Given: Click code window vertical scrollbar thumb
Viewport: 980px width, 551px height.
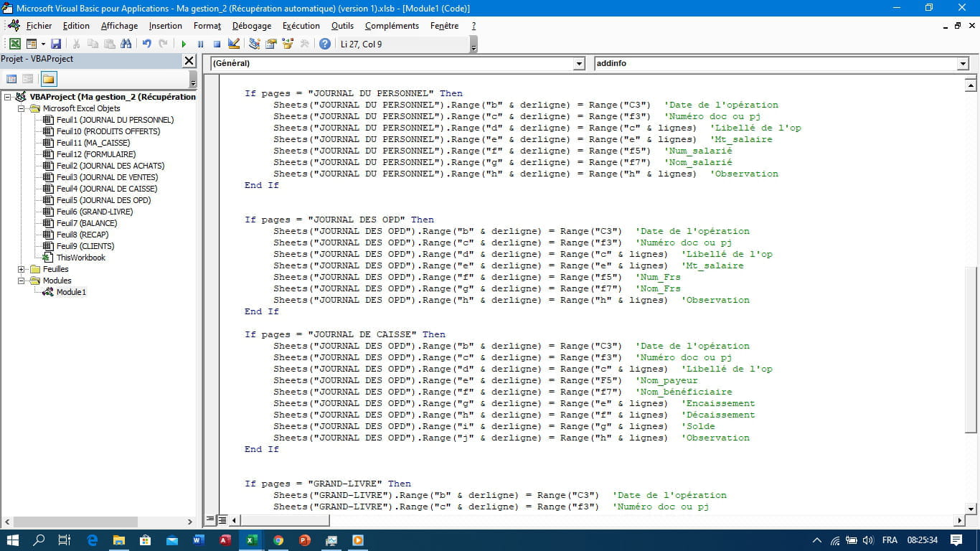Looking at the screenshot, I should click(971, 349).
